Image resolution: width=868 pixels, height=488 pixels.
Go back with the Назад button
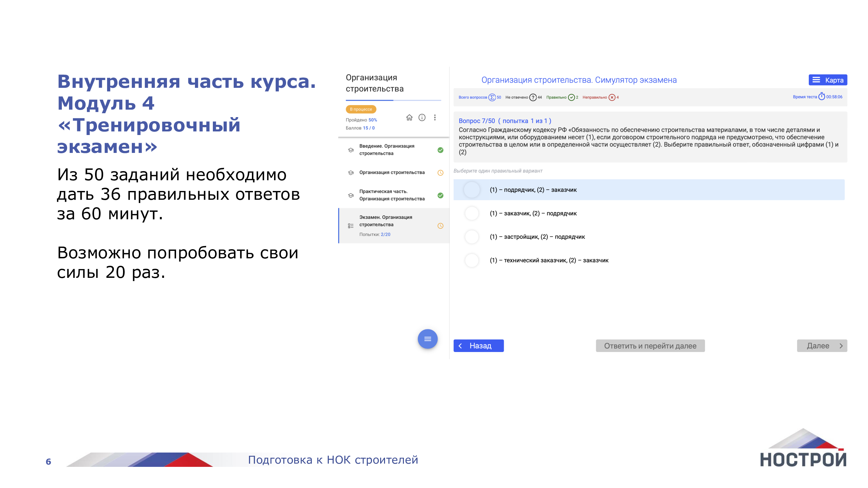[478, 346]
